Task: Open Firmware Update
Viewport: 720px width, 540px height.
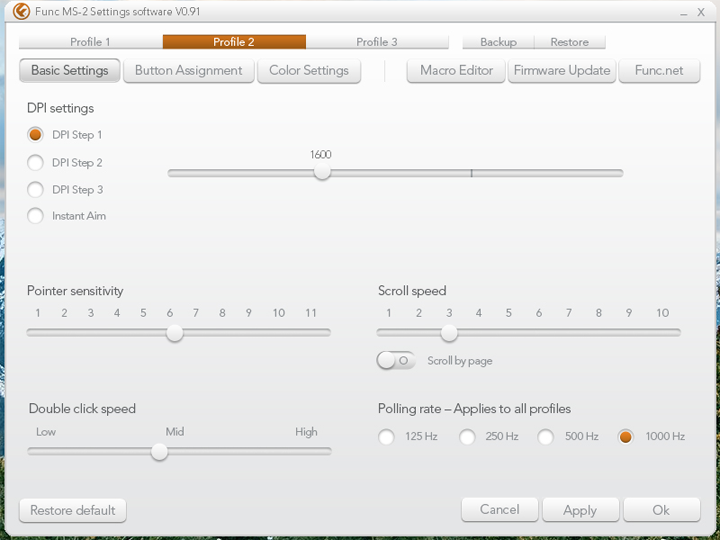Action: click(x=561, y=71)
